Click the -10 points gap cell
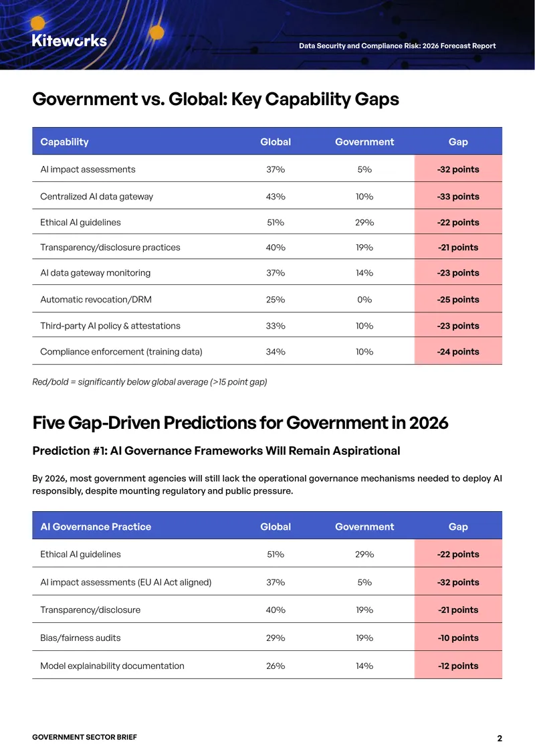This screenshot has height=756, width=535. click(x=458, y=638)
